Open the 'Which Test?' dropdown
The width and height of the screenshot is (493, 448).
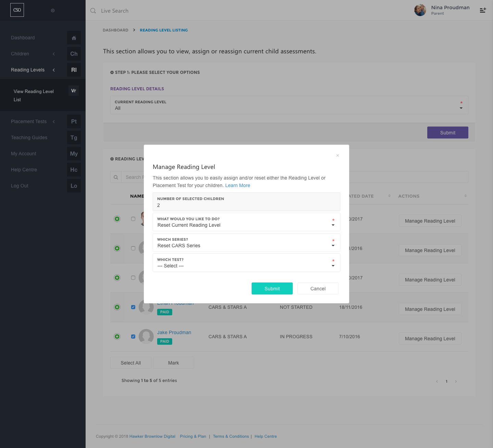click(x=246, y=263)
